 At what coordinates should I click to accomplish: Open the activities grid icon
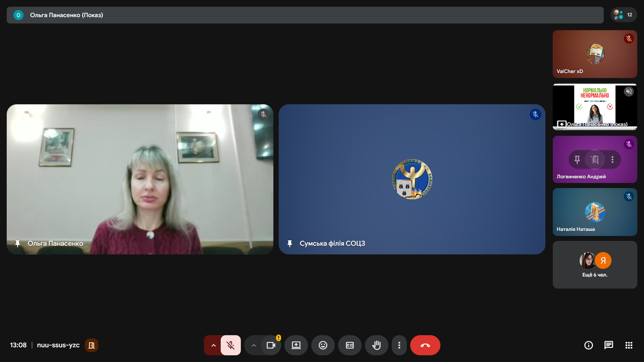(x=629, y=345)
